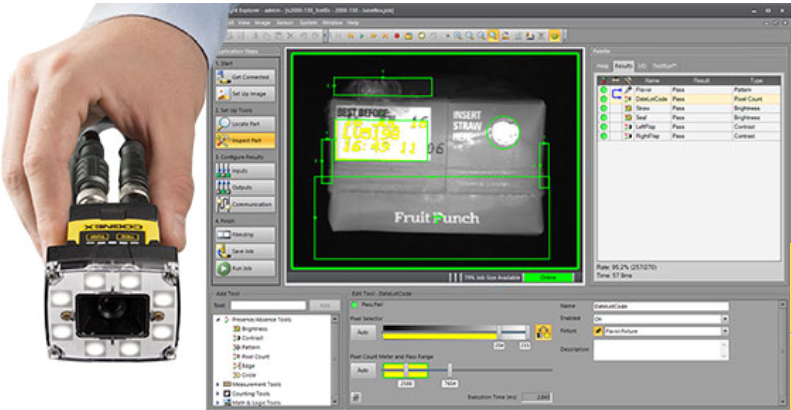This screenshot has height=410, width=791.
Task: Click the green status light for Flavor
Action: pos(603,90)
